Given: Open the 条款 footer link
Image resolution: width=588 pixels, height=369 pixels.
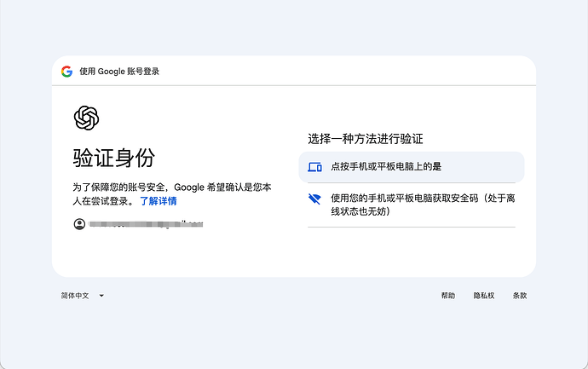Looking at the screenshot, I should [x=520, y=296].
